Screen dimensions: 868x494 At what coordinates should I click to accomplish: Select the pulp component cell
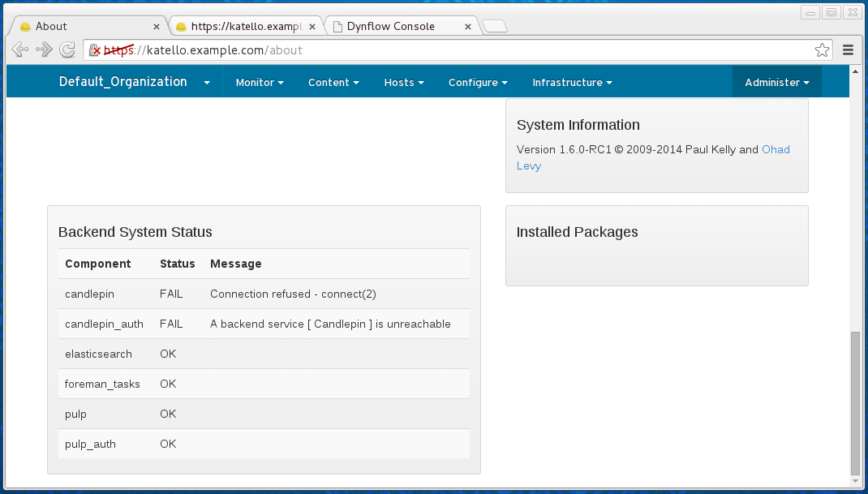[75, 415]
